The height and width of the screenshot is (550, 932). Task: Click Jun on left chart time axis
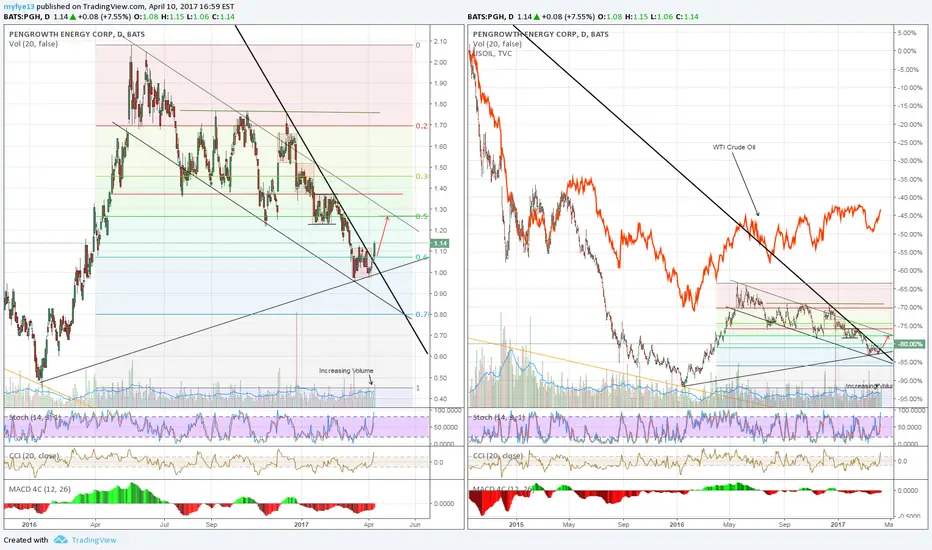(415, 524)
